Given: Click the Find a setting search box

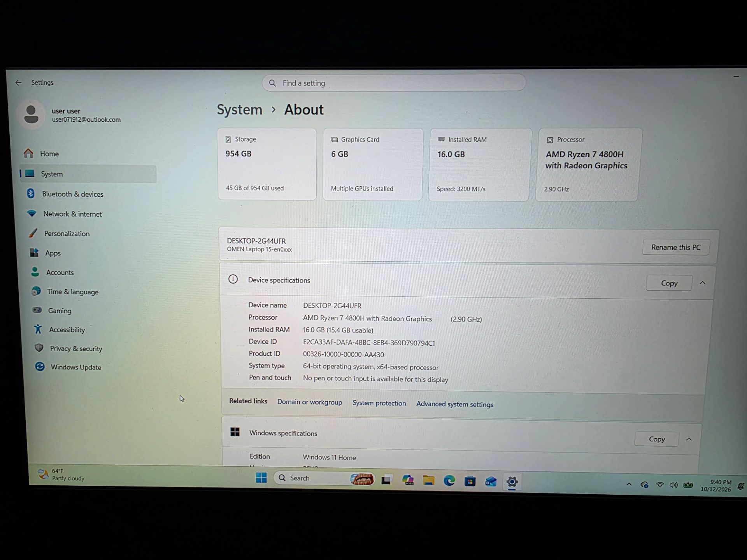Looking at the screenshot, I should (x=394, y=83).
